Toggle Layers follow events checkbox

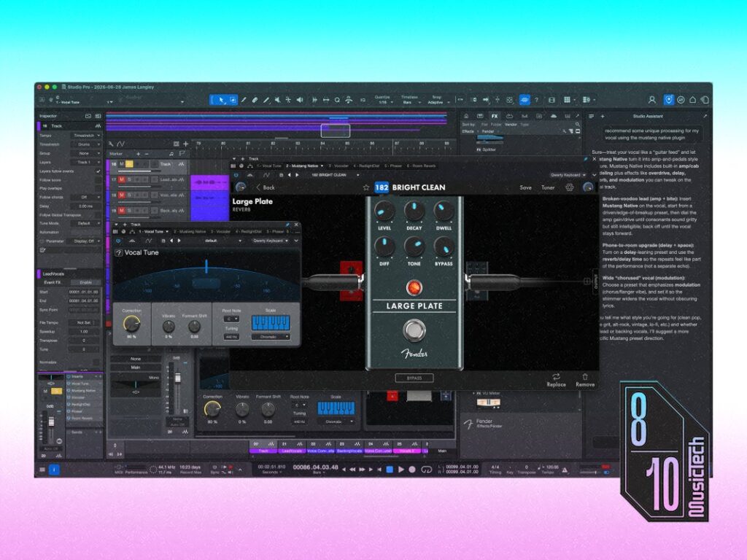pos(98,171)
